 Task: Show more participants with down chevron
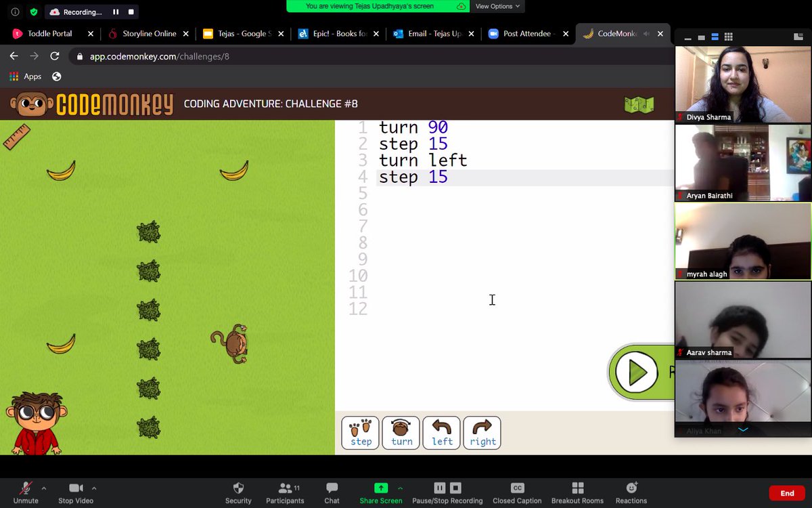pyautogui.click(x=743, y=429)
